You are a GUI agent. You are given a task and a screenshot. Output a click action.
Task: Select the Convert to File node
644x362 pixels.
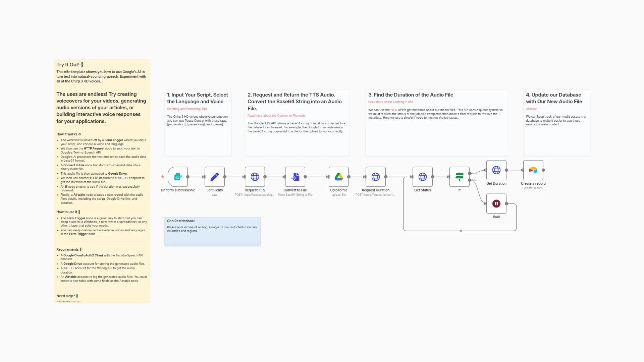295,177
